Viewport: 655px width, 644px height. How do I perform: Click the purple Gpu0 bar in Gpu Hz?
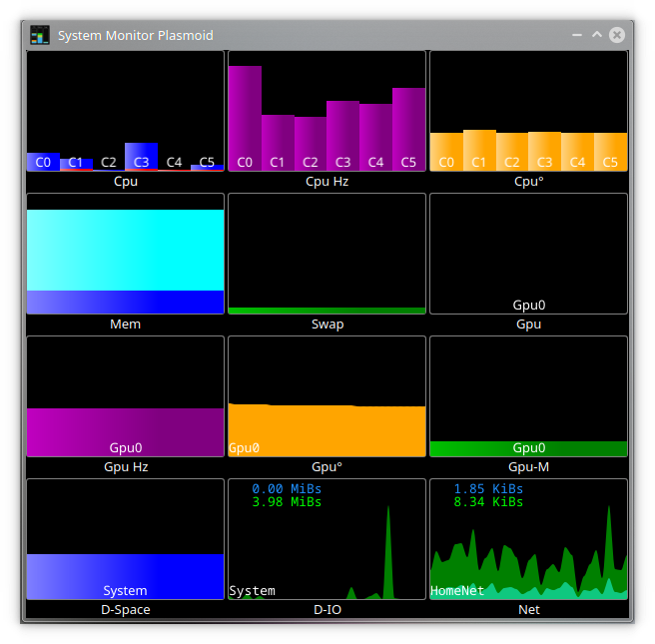click(126, 432)
